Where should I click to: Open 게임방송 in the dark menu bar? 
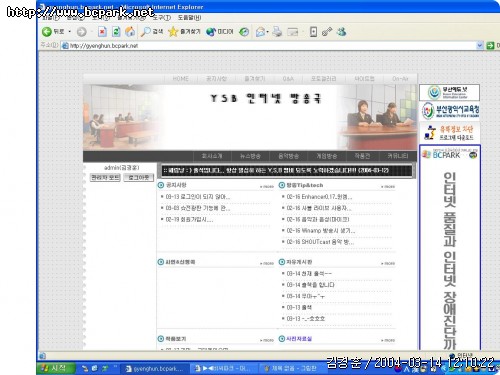click(326, 156)
